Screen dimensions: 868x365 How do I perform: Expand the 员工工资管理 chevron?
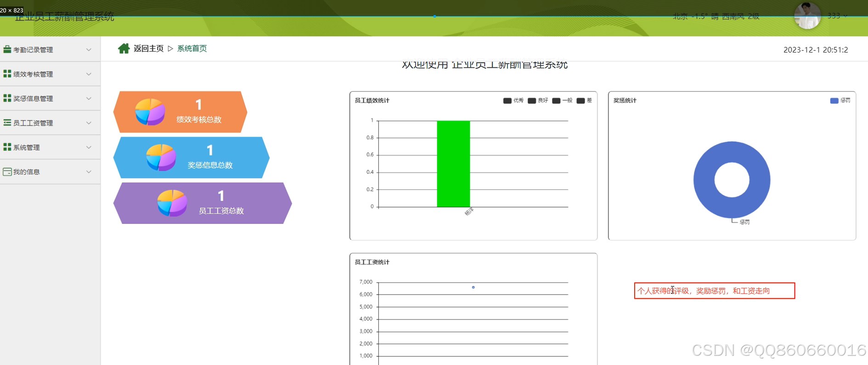click(89, 123)
